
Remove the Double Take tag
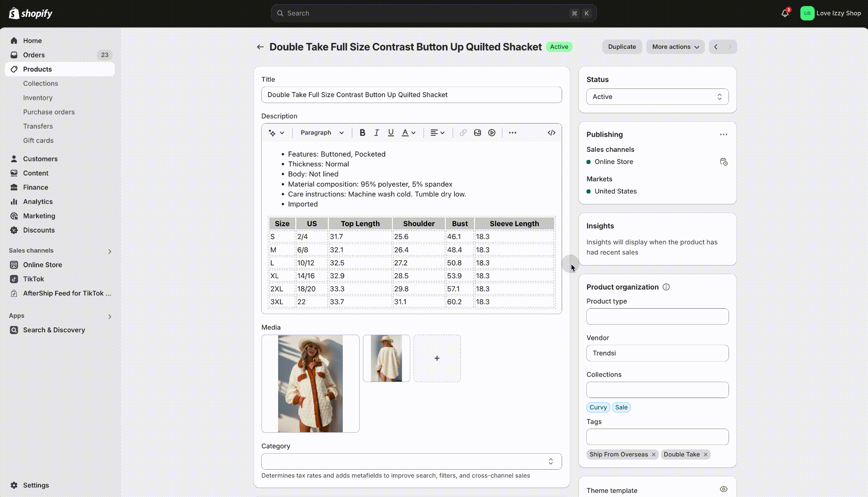(x=706, y=455)
